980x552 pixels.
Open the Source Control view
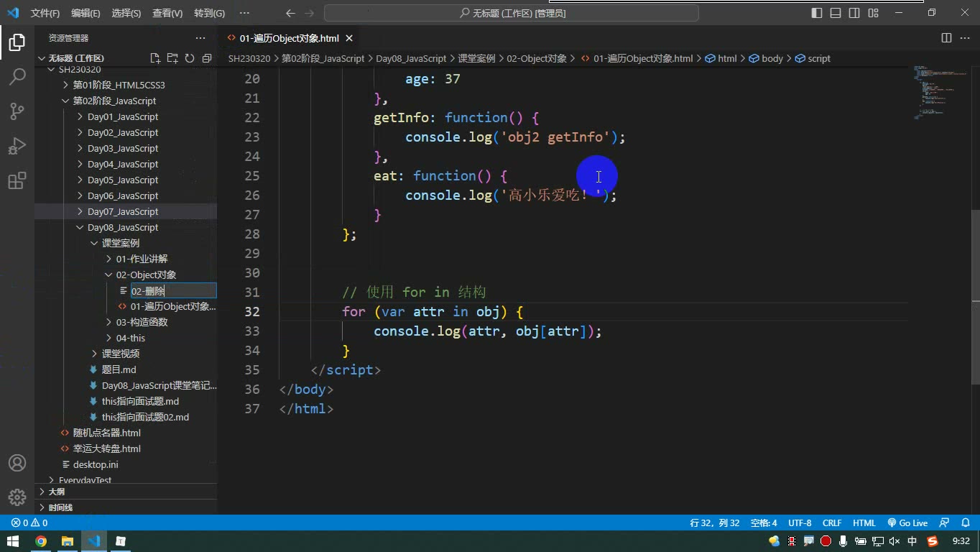(17, 111)
